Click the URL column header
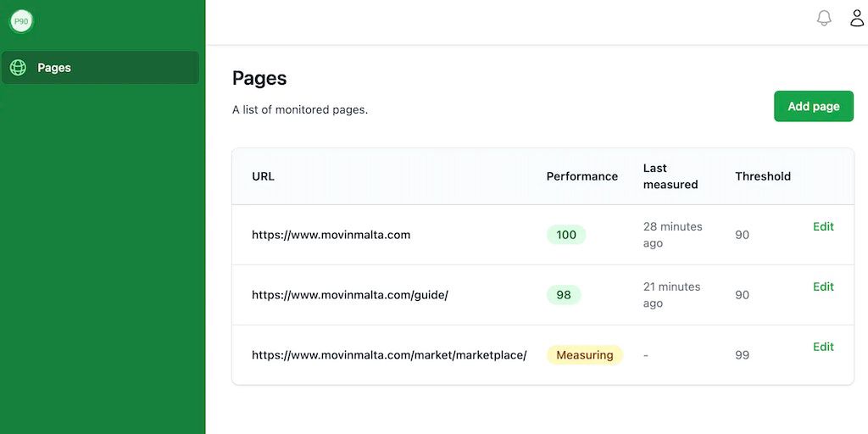 coord(263,176)
